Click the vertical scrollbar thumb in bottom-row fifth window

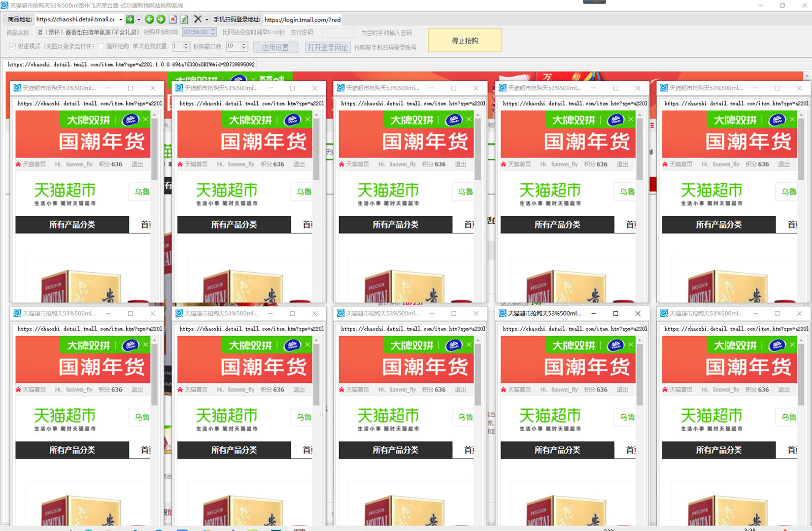(x=801, y=375)
